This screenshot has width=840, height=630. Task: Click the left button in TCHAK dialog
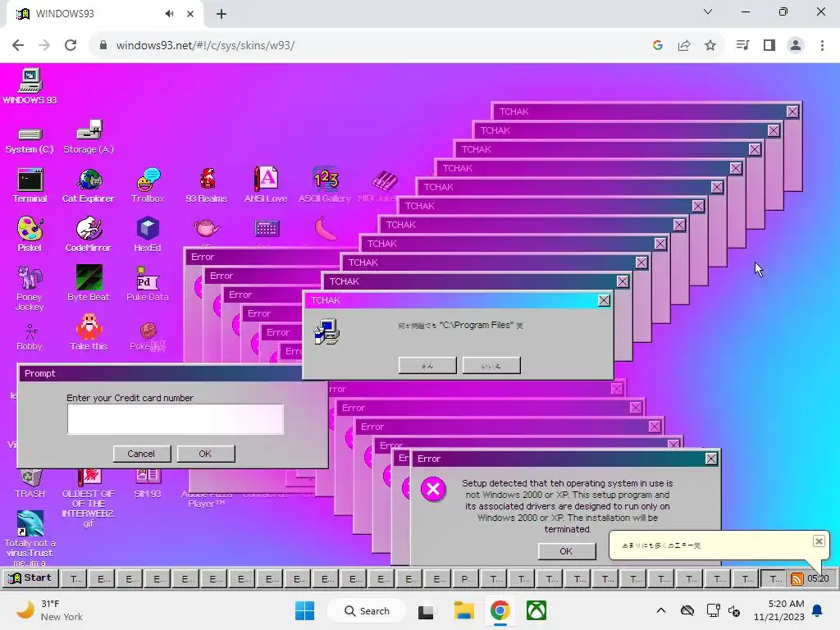point(427,366)
